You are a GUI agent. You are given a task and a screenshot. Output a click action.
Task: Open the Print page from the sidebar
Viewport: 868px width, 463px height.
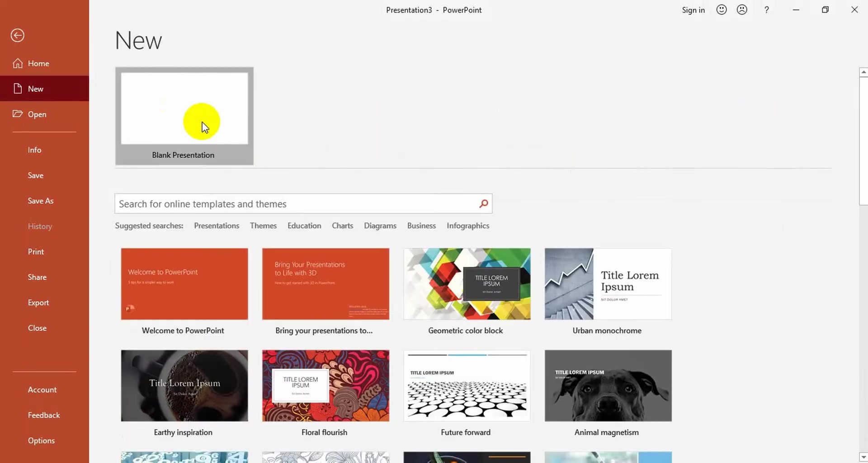(36, 251)
